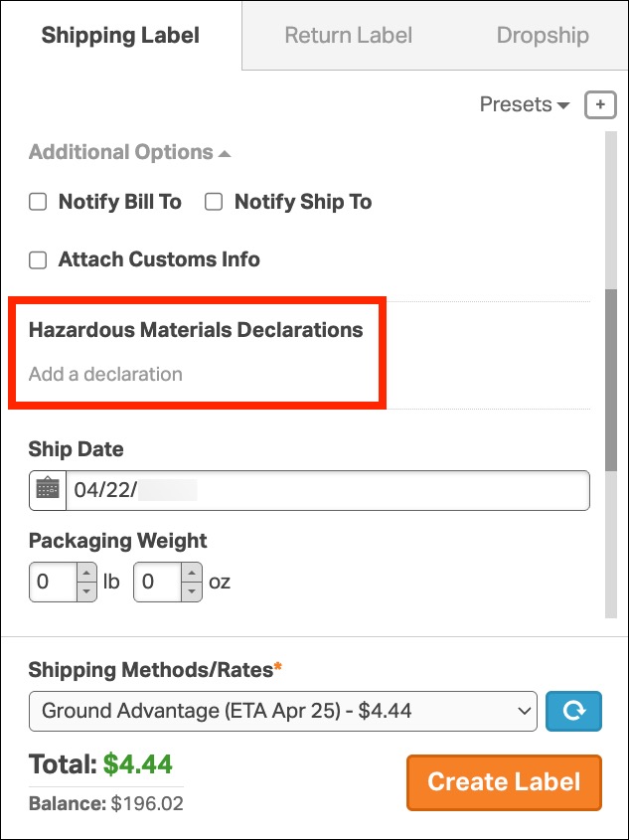Expand Shipping Methods/Rates dropdown
Screen dimensions: 629x840
coord(282,711)
